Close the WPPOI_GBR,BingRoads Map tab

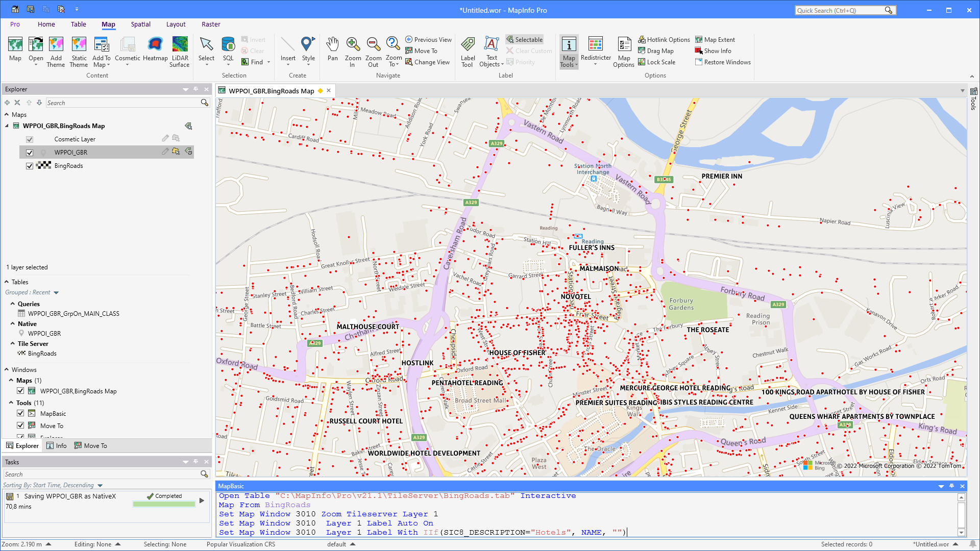pyautogui.click(x=329, y=90)
